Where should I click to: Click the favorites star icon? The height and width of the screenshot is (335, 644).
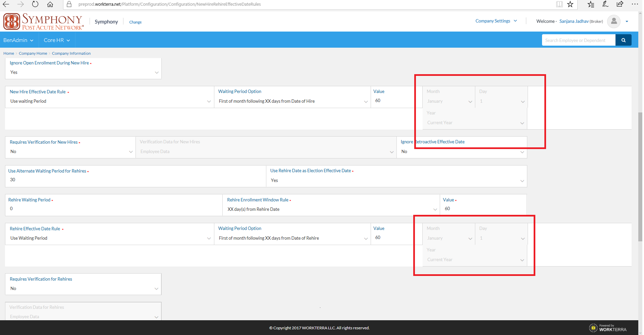[570, 4]
